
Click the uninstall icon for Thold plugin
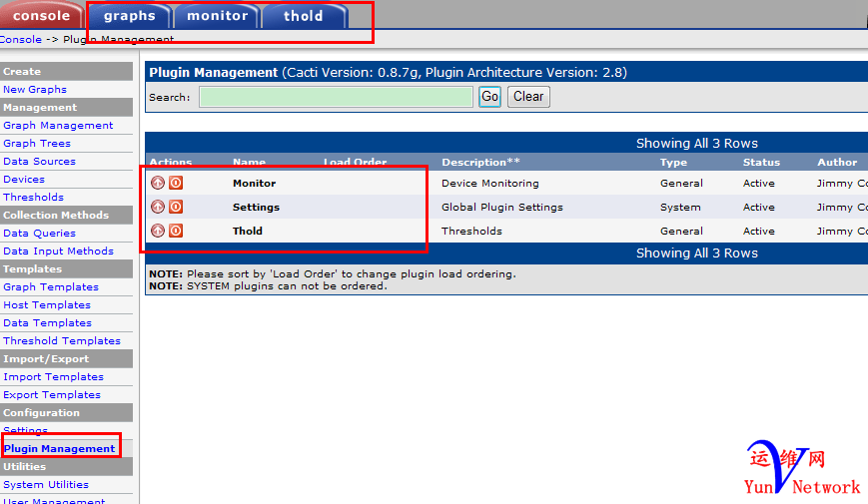(x=158, y=231)
